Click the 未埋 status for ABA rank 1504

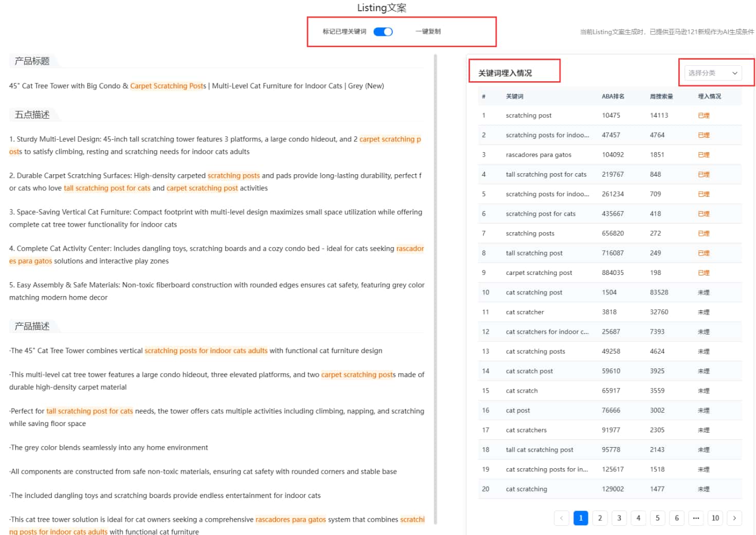point(704,292)
